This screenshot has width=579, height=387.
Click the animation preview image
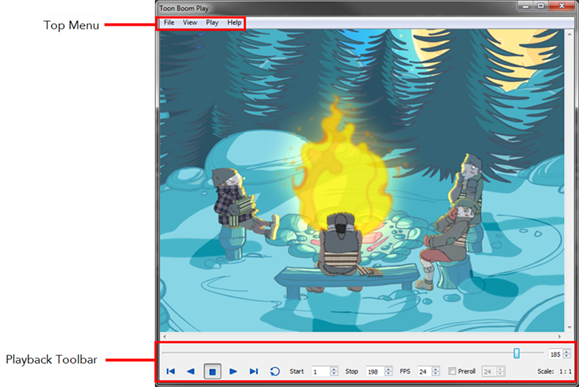pyautogui.click(x=362, y=180)
